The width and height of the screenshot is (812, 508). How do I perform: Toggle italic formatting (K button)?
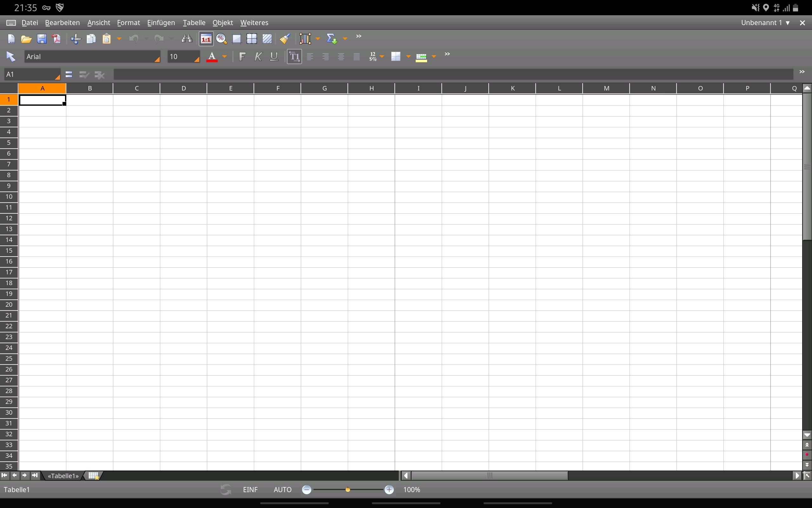pos(258,57)
